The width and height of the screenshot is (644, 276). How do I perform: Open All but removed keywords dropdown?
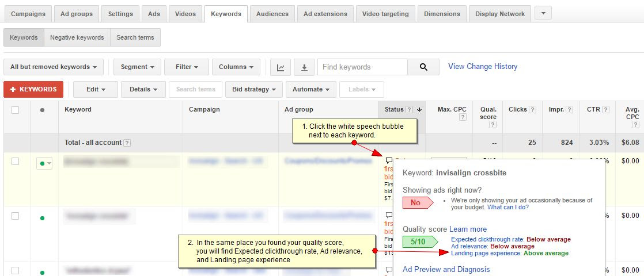pyautogui.click(x=54, y=67)
